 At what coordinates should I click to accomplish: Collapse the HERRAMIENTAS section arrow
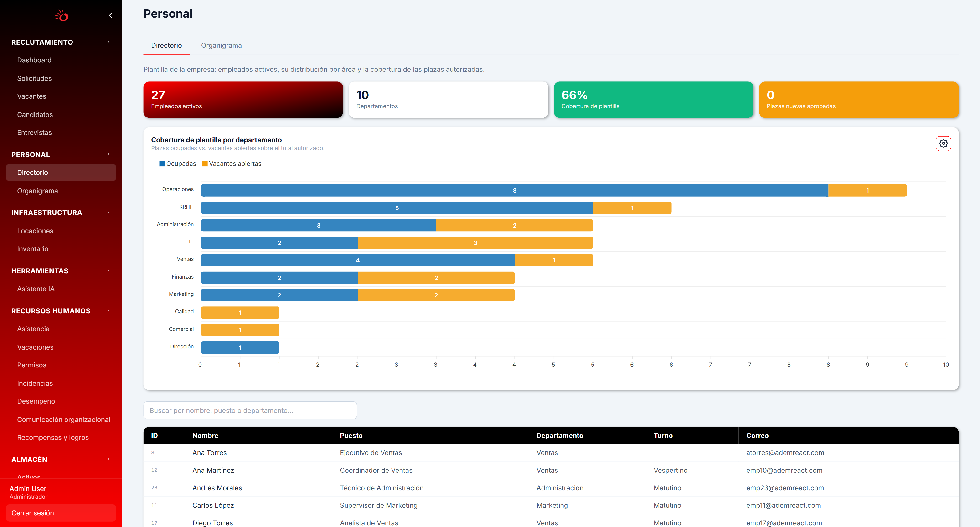click(x=108, y=271)
